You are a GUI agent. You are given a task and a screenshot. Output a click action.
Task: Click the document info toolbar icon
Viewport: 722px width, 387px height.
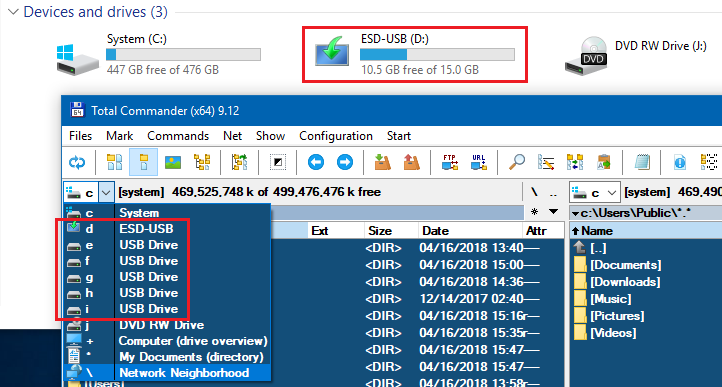680,162
